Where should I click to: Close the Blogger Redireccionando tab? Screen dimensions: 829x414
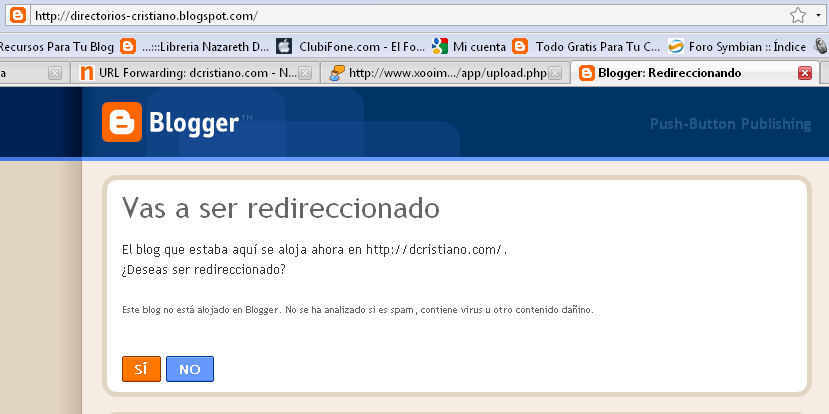[x=805, y=73]
